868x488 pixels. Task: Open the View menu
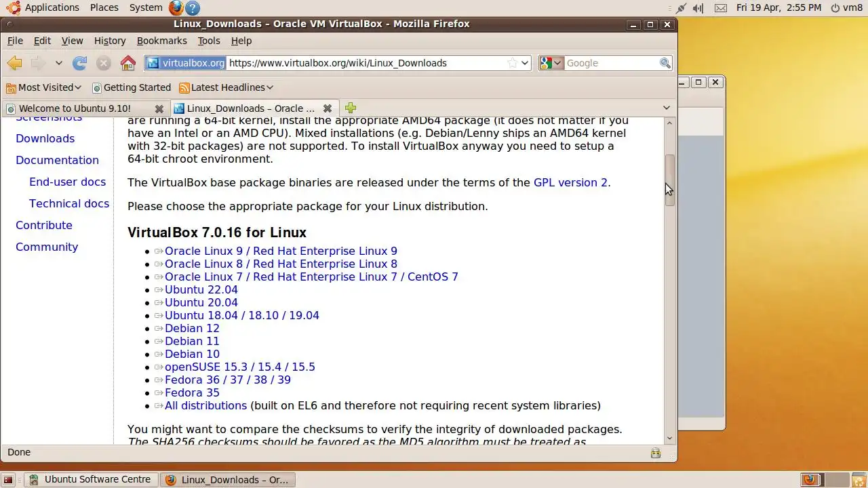(x=72, y=41)
